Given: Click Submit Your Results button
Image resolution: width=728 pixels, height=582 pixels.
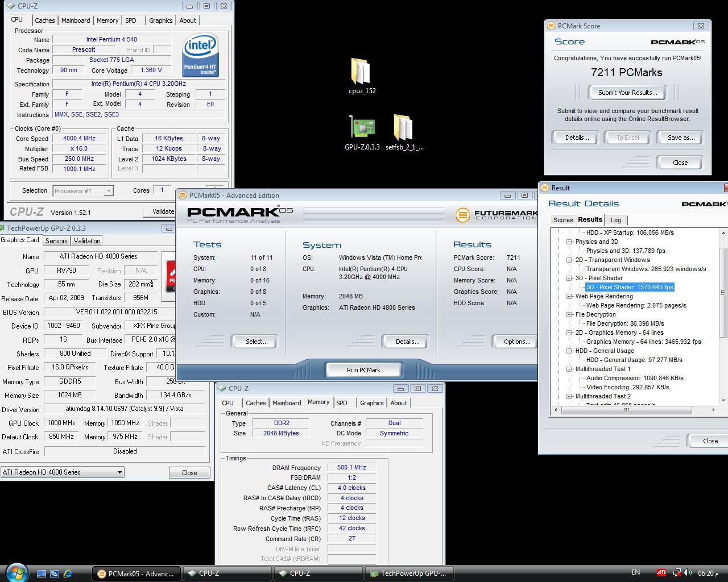Looking at the screenshot, I should 627,93.
